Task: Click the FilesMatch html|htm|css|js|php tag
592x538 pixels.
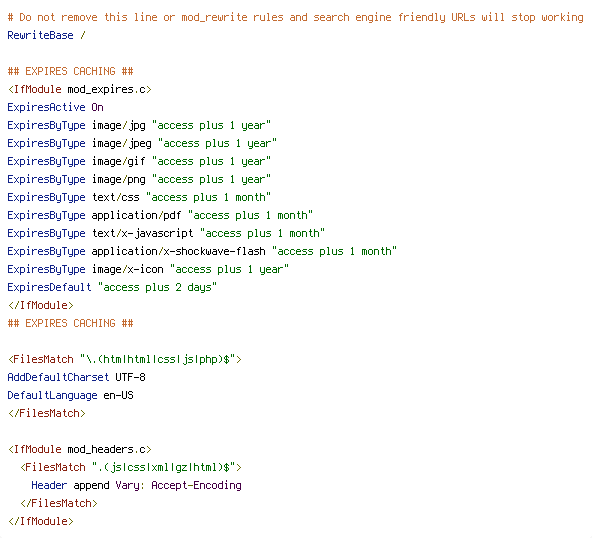Action: point(125,359)
